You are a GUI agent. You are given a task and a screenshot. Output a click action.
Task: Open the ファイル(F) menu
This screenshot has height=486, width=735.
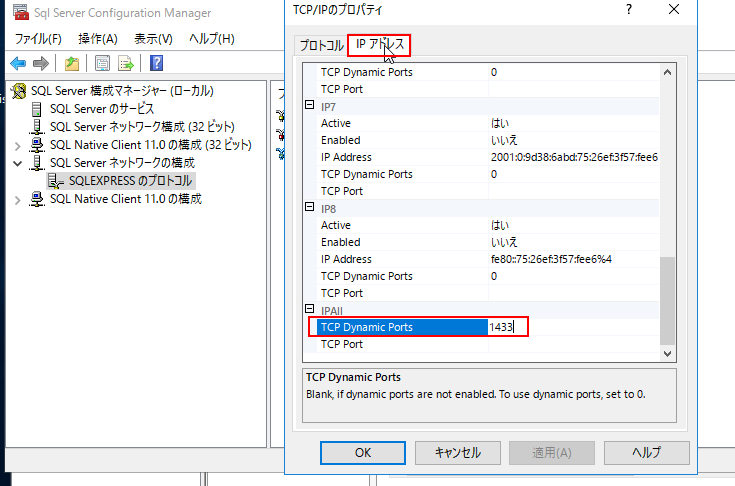pyautogui.click(x=38, y=39)
